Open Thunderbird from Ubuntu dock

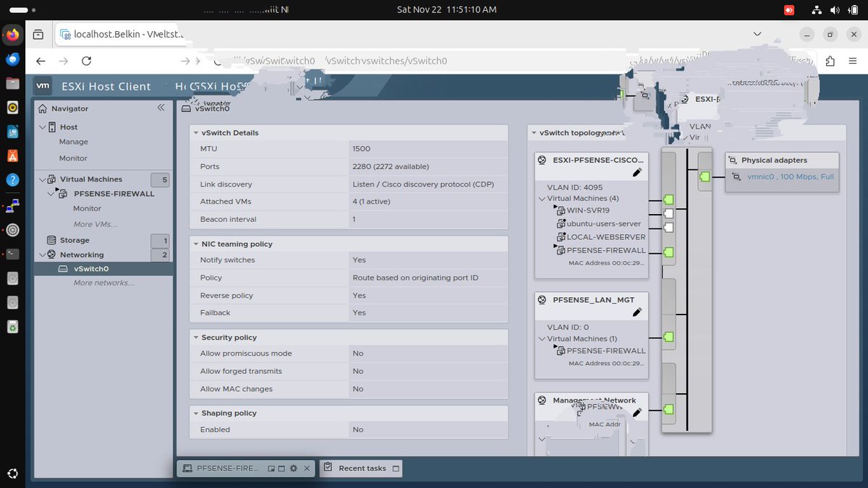(12, 59)
